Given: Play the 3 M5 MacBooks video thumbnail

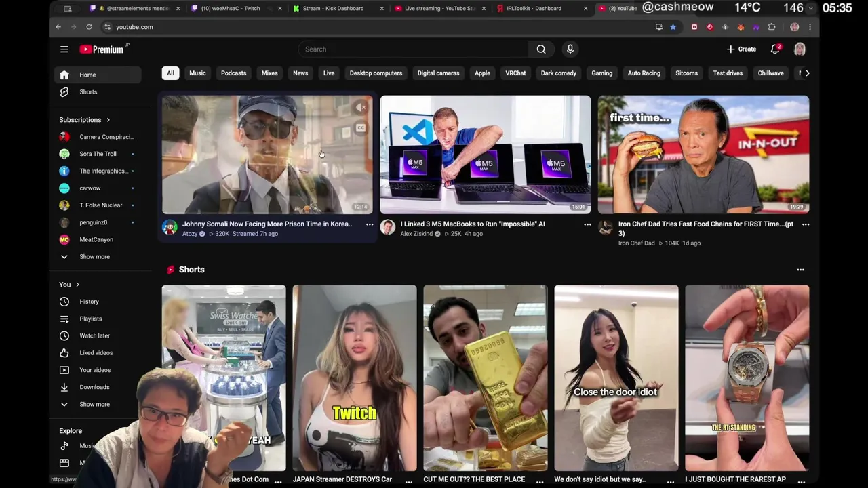Looking at the screenshot, I should click(486, 155).
